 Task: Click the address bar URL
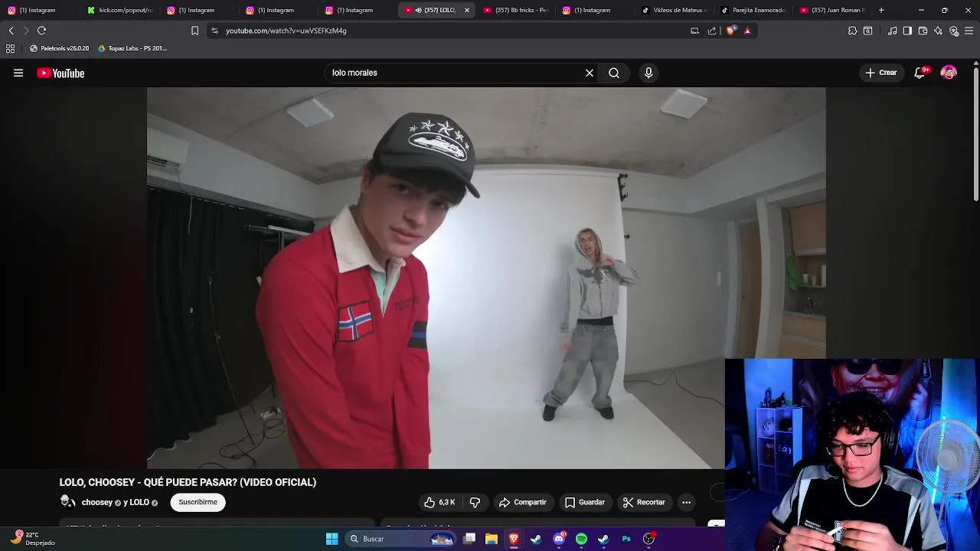tap(286, 31)
